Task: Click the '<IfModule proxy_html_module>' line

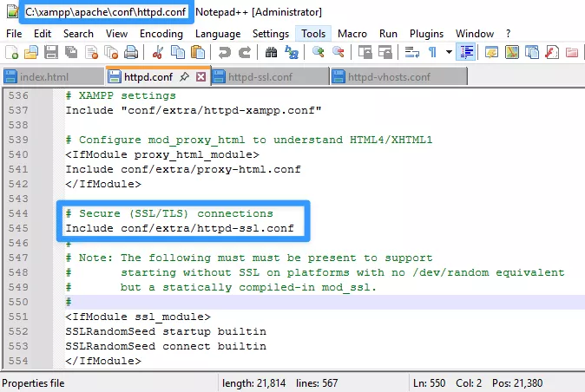Action: (x=162, y=154)
